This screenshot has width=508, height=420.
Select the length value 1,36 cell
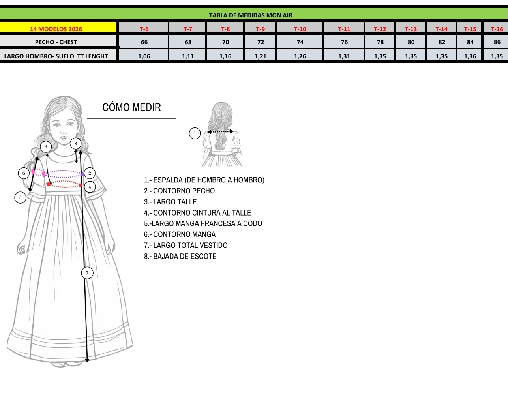tap(470, 56)
